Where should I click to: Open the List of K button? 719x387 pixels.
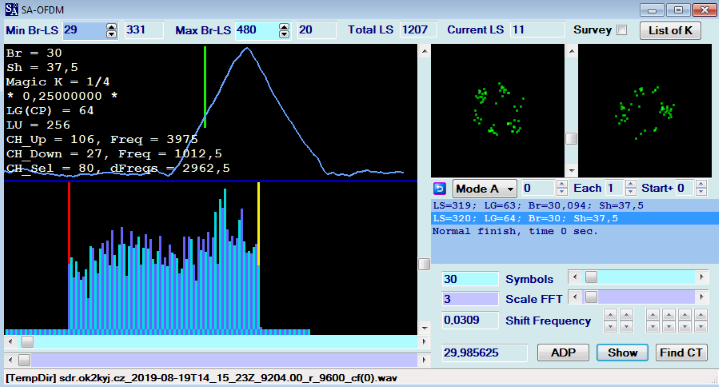(x=670, y=30)
